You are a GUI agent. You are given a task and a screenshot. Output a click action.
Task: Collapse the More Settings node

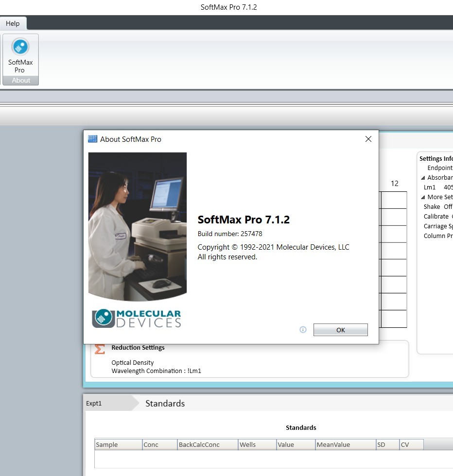[423, 197]
